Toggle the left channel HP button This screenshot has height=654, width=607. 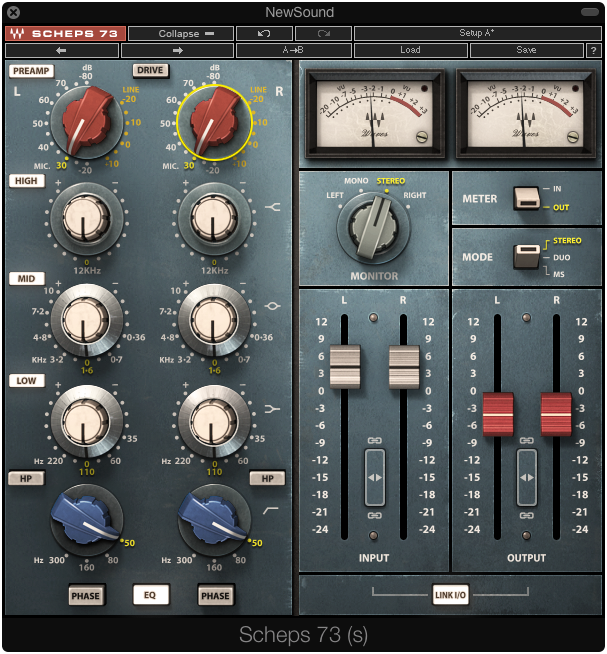coord(26,478)
